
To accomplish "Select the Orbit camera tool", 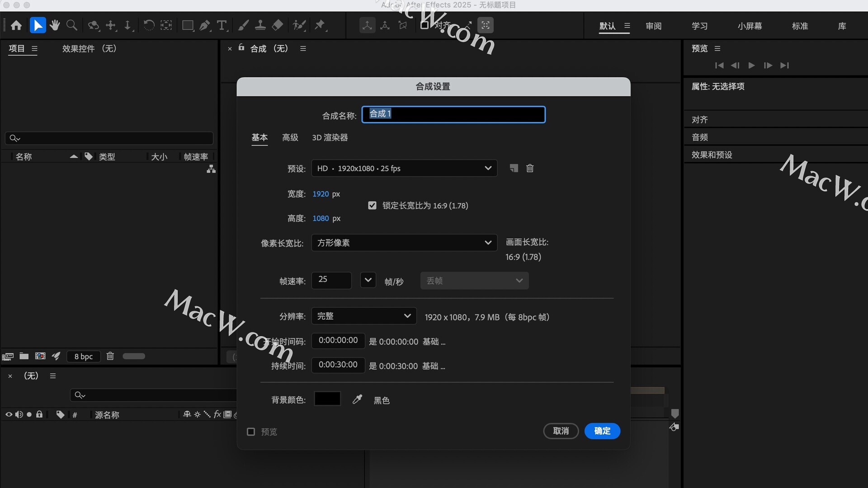I will point(94,25).
